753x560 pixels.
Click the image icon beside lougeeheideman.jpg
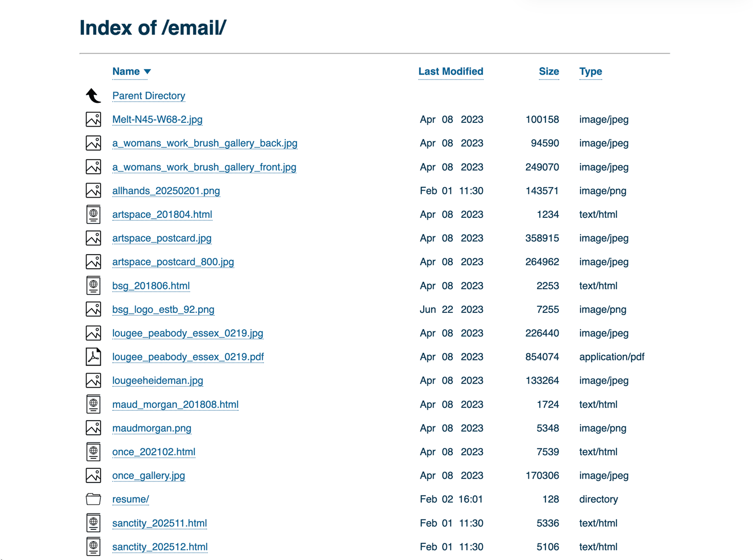[93, 380]
